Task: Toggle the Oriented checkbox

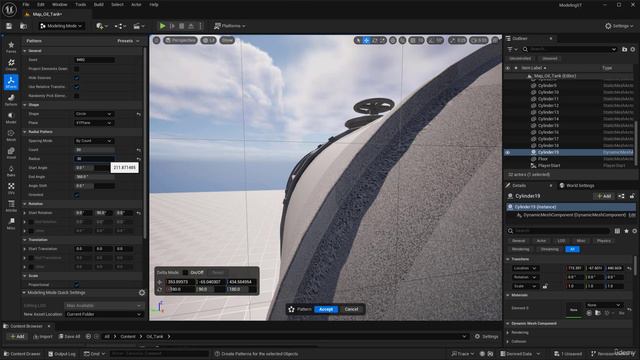Action: pyautogui.click(x=76, y=195)
